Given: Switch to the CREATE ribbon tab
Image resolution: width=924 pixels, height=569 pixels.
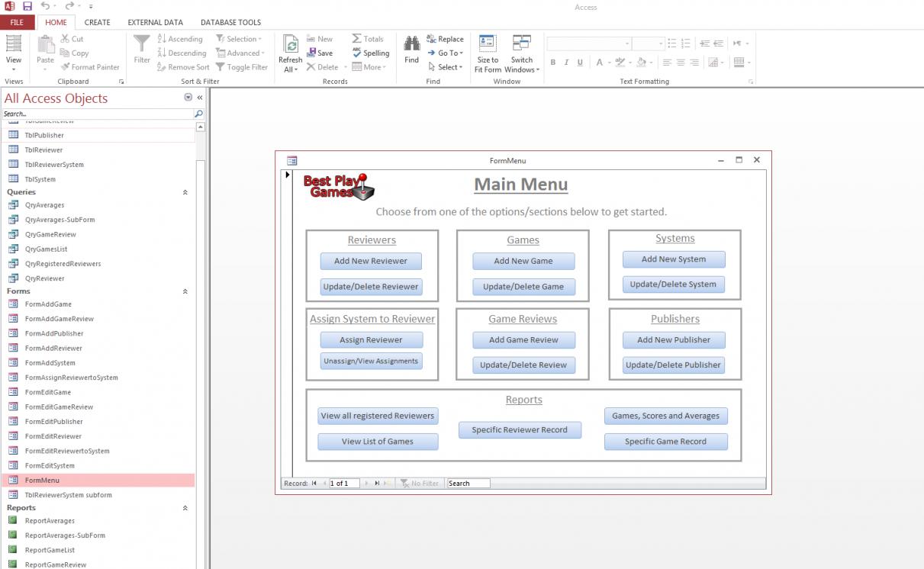Looking at the screenshot, I should pyautogui.click(x=97, y=23).
